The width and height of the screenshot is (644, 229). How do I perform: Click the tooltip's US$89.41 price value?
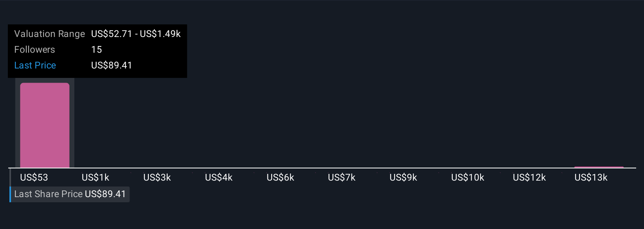tap(112, 65)
